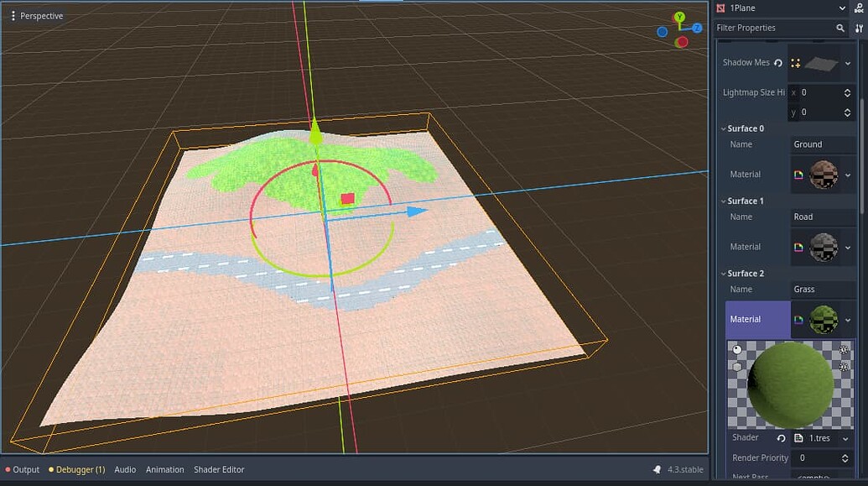Click the search icon in Filter Properties
The width and height of the screenshot is (868, 486).
pyautogui.click(x=840, y=29)
